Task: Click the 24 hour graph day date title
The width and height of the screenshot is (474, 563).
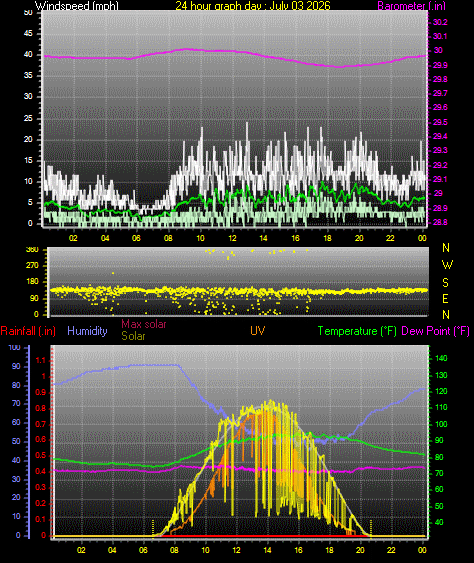Action: pyautogui.click(x=253, y=5)
